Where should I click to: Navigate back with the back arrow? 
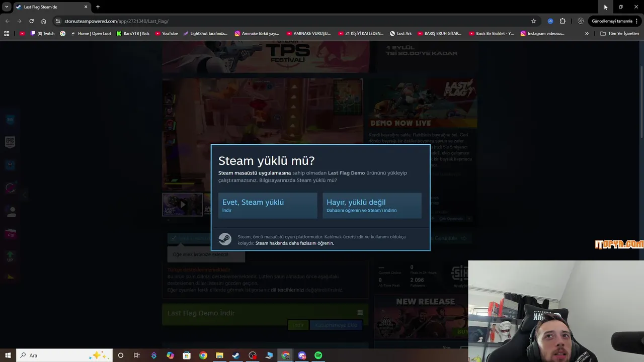(7, 21)
